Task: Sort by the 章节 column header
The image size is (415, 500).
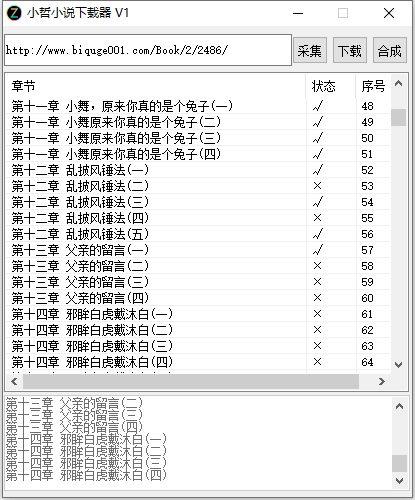Action: [x=155, y=86]
